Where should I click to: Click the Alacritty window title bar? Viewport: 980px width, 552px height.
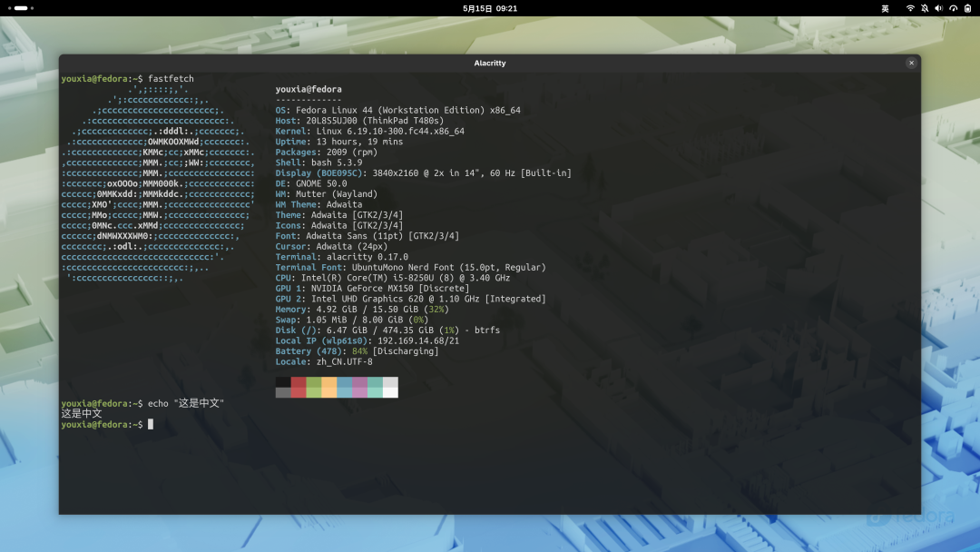(x=489, y=63)
